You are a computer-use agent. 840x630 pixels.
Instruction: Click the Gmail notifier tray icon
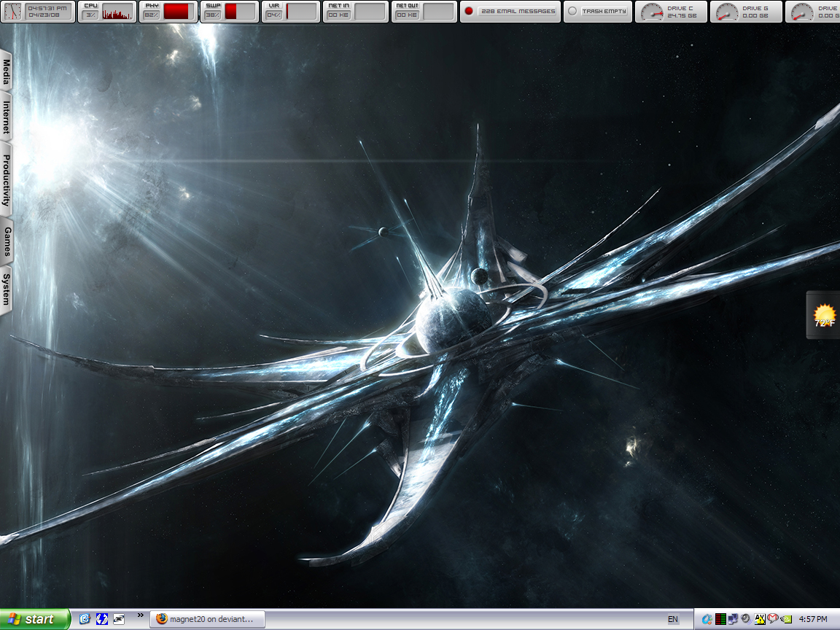click(772, 619)
